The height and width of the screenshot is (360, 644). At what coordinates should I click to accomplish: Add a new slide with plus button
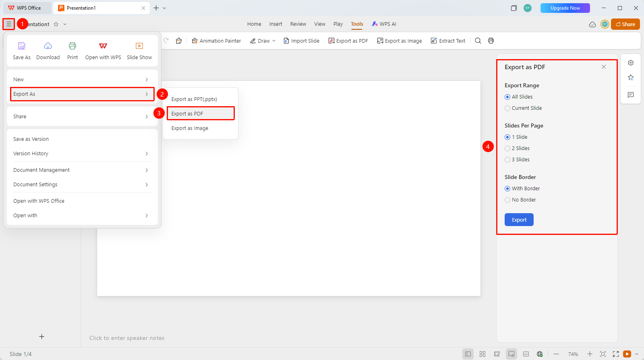tap(41, 337)
